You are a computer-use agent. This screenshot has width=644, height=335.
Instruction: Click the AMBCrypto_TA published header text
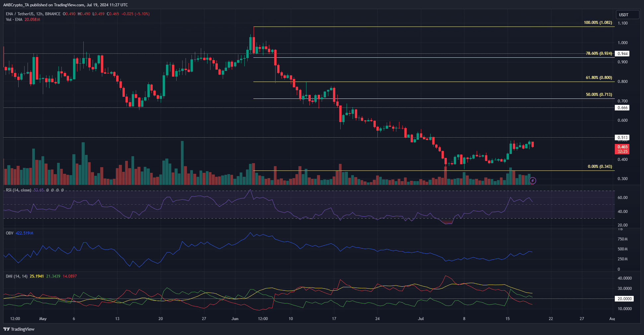[66, 5]
